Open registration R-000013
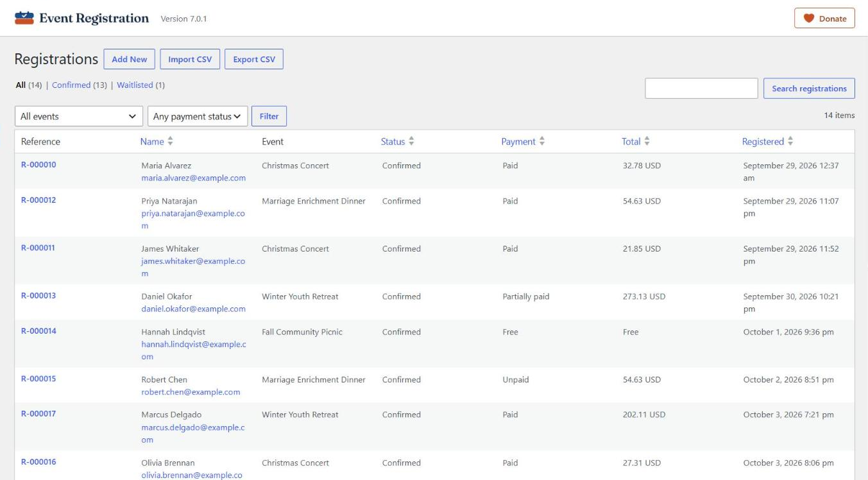Screen dimensions: 868x480 tap(38, 296)
